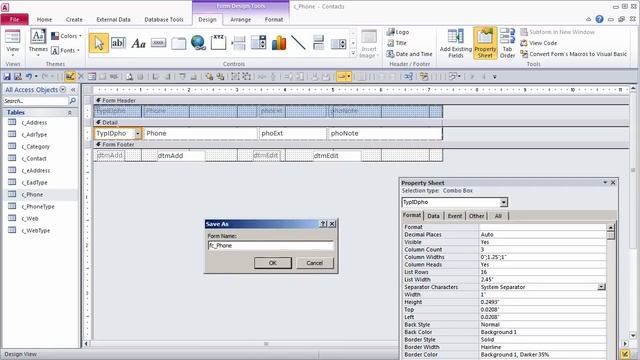This screenshot has width=640, height=360.
Task: Open the Fonts dropdown
Action: pyautogui.click(x=65, y=51)
